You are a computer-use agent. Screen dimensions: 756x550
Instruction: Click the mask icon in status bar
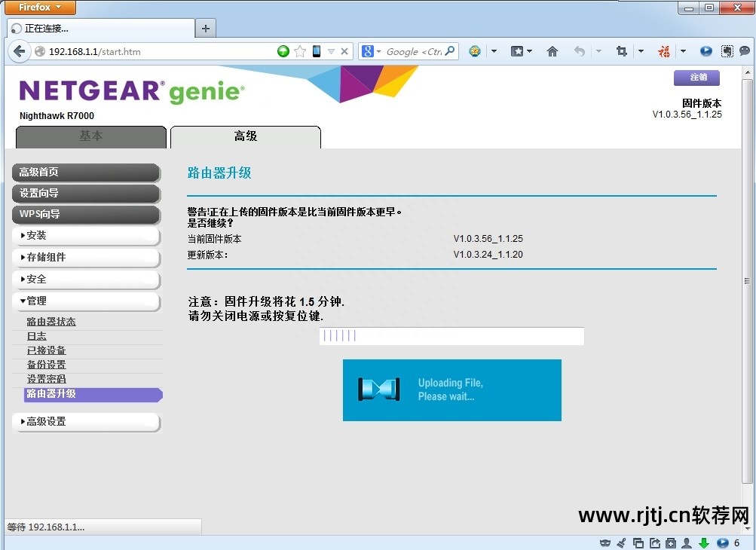click(x=605, y=542)
